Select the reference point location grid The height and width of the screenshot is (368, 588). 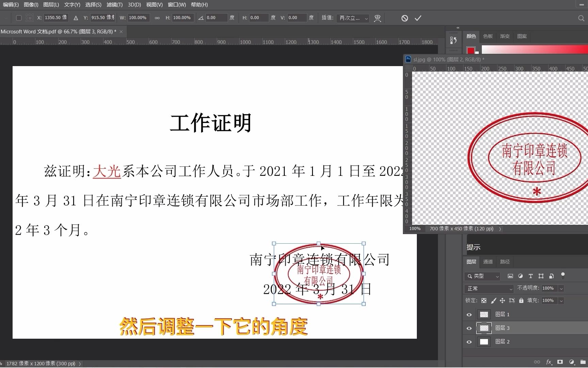coord(30,18)
